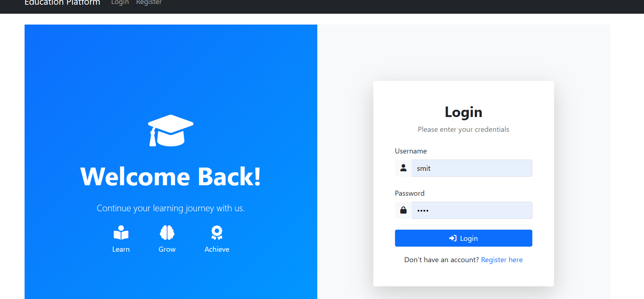The height and width of the screenshot is (299, 644).
Task: Click the user icon beside Username field
Action: (403, 168)
